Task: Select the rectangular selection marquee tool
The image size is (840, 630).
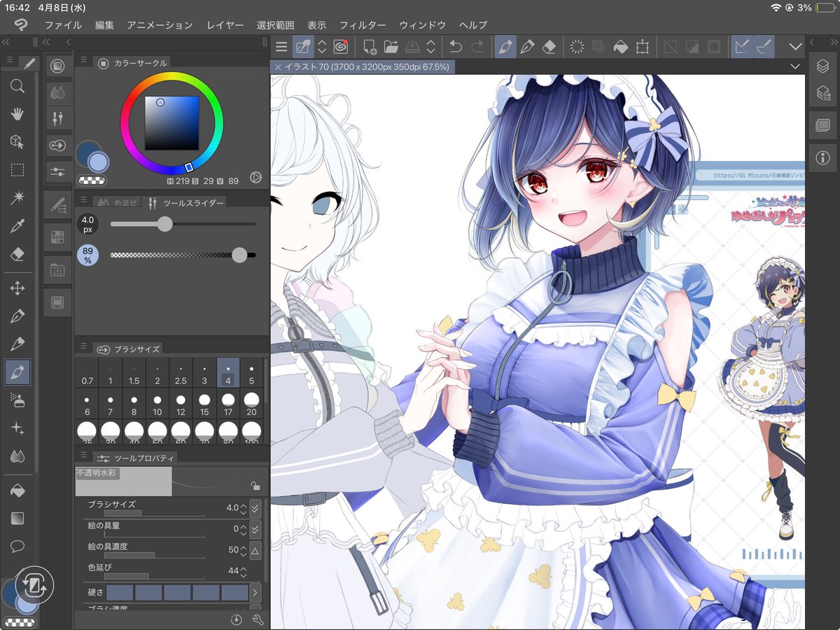Action: pyautogui.click(x=17, y=170)
